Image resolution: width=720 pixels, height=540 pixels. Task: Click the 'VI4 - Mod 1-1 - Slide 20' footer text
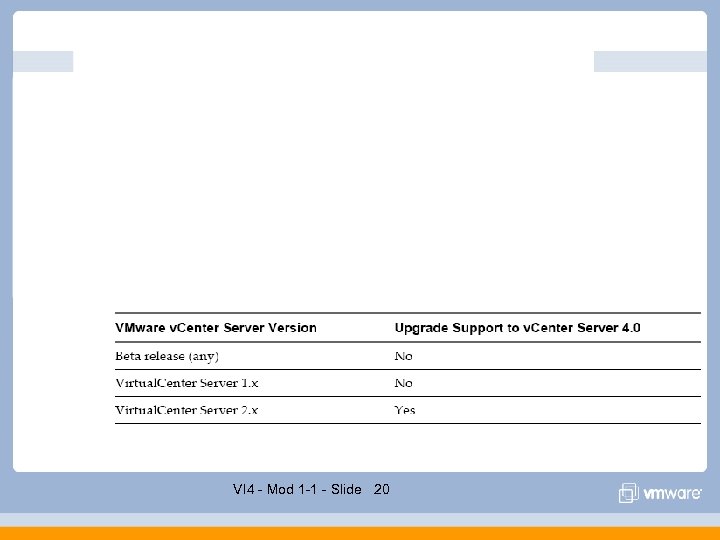tap(311, 489)
